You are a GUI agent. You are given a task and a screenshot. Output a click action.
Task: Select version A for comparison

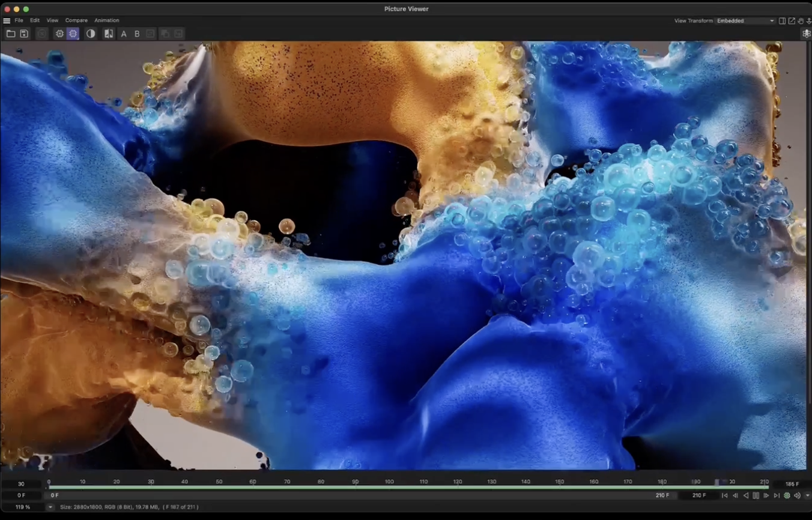[x=124, y=34]
